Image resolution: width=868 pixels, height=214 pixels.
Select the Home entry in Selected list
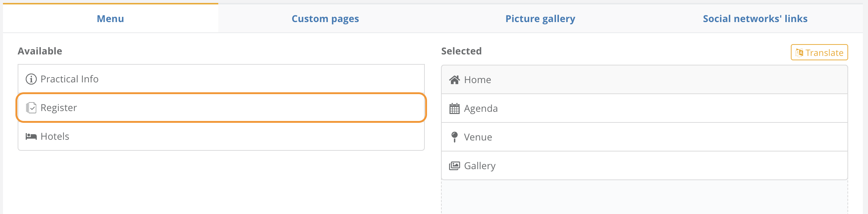click(645, 80)
